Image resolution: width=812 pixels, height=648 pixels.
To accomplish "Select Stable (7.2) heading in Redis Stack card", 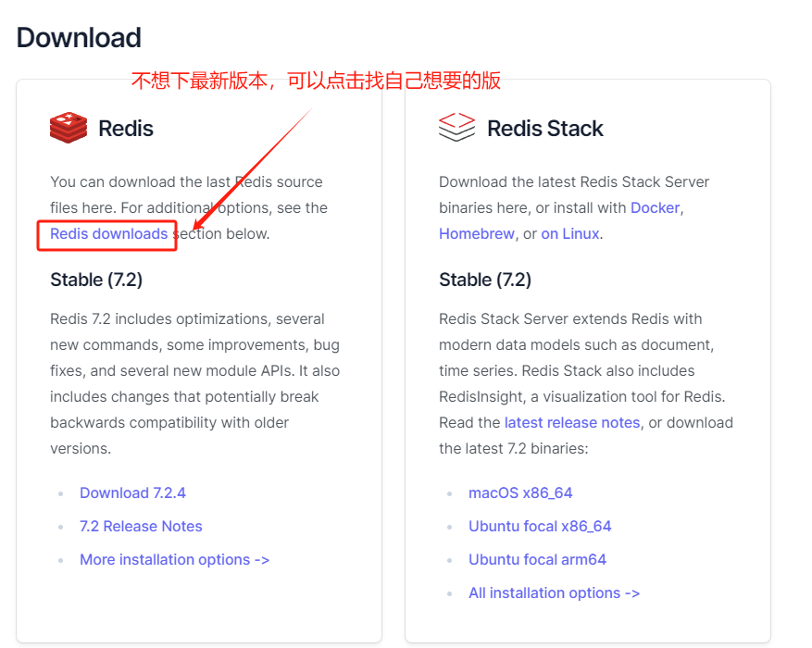I will coord(485,280).
